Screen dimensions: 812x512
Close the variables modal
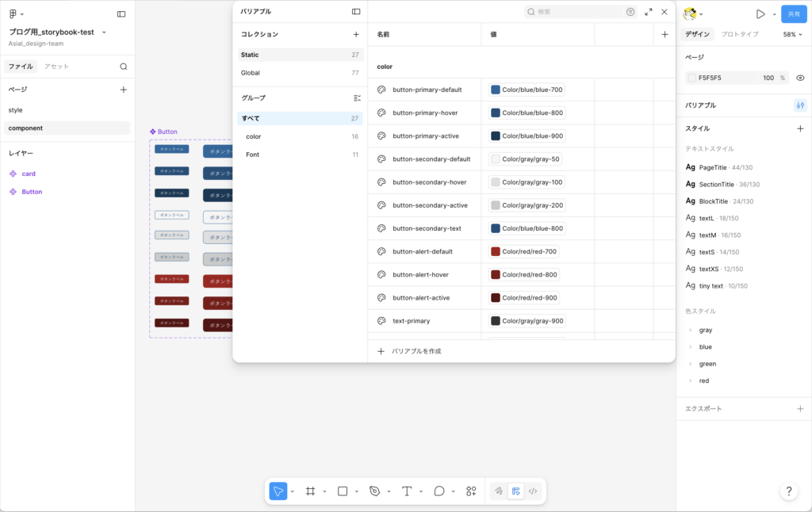point(664,12)
